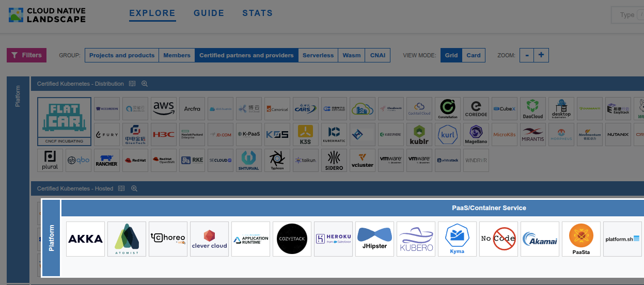Open the Typhoon logo card

click(x=277, y=161)
